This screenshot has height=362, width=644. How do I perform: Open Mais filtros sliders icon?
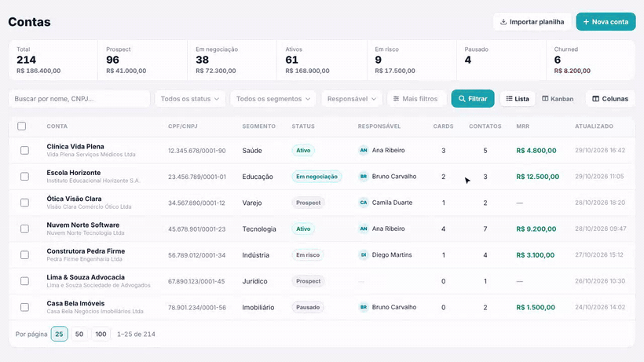pyautogui.click(x=396, y=98)
